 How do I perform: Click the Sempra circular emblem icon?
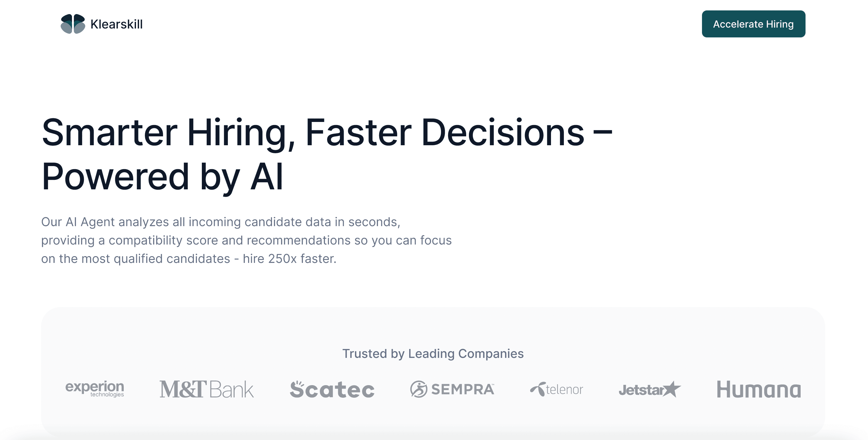[418, 389]
